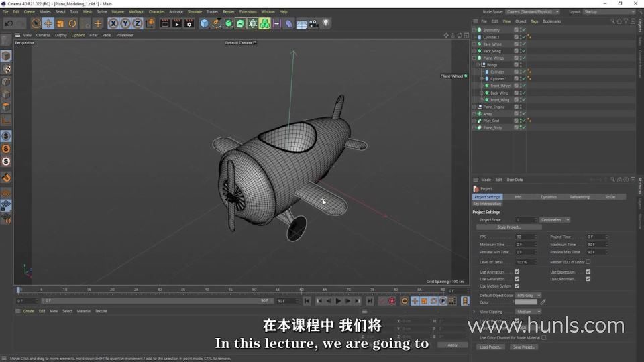Click the coordinate system icon
This screenshot has height=362, width=644.
(x=150, y=24)
